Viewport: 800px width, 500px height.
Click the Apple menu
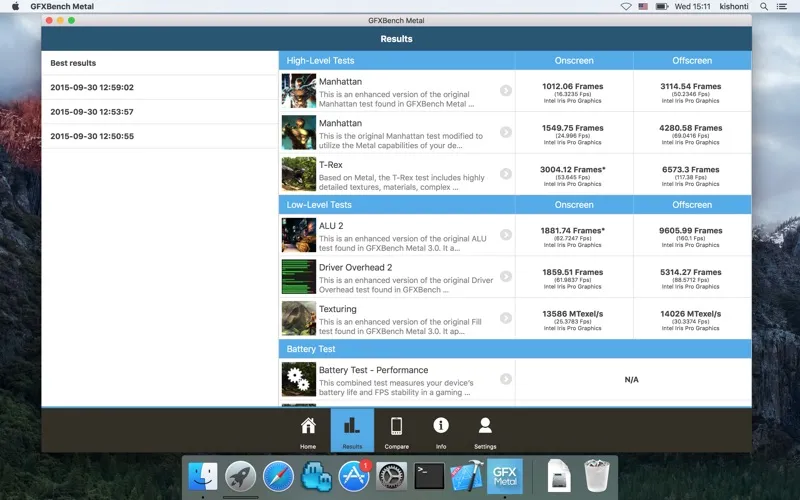point(15,6)
